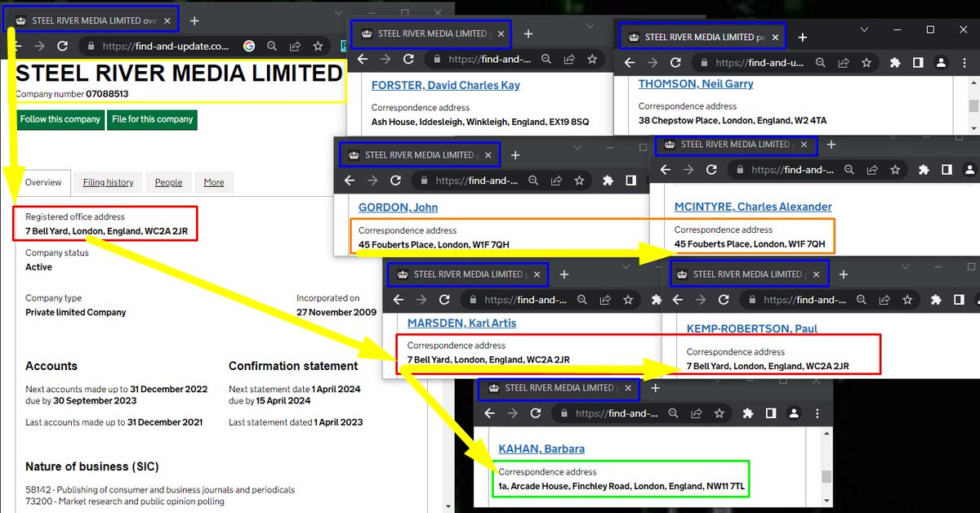Reload the Steel River Media overview page
Viewport: 980px width, 513px height.
click(x=63, y=47)
